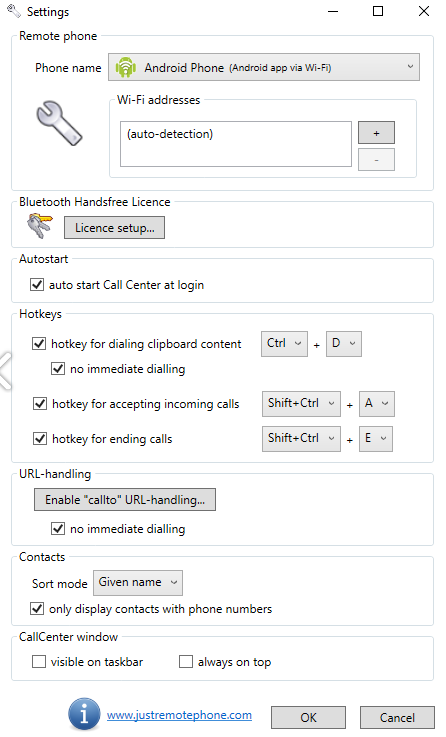This screenshot has height=737, width=446.
Task: Visit www.justremotephone.com link
Action: click(x=179, y=715)
